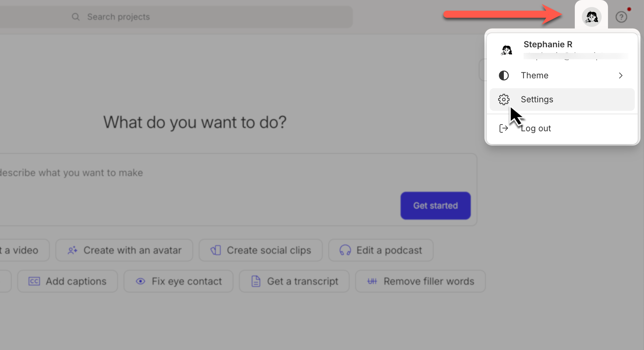Click the eye contact eye icon
Image resolution: width=644 pixels, height=350 pixels.
pos(141,282)
